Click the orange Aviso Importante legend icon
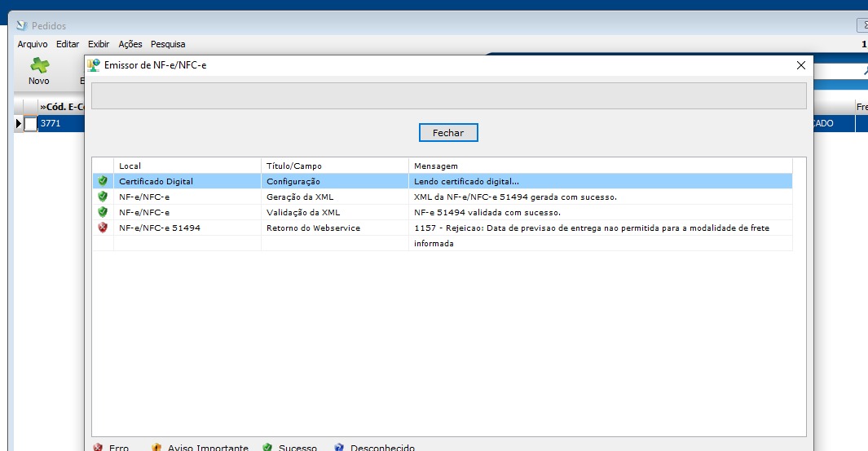Screen dimensions: 868x451 click(156, 448)
